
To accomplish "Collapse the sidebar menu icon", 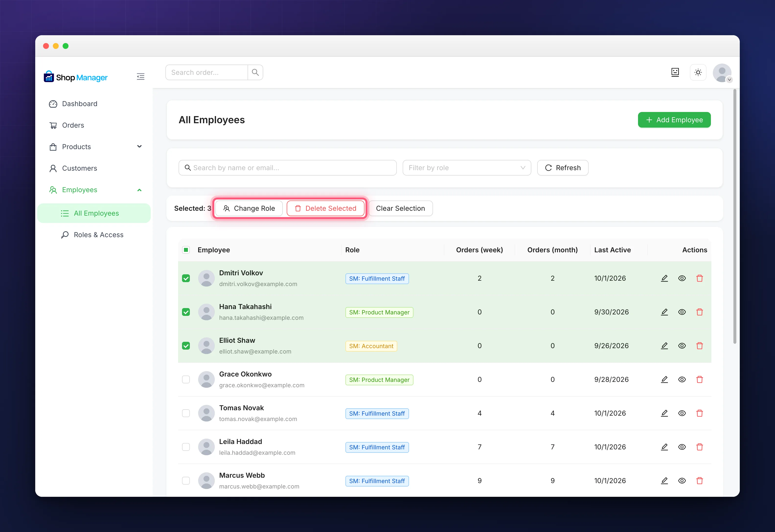I will click(x=140, y=77).
